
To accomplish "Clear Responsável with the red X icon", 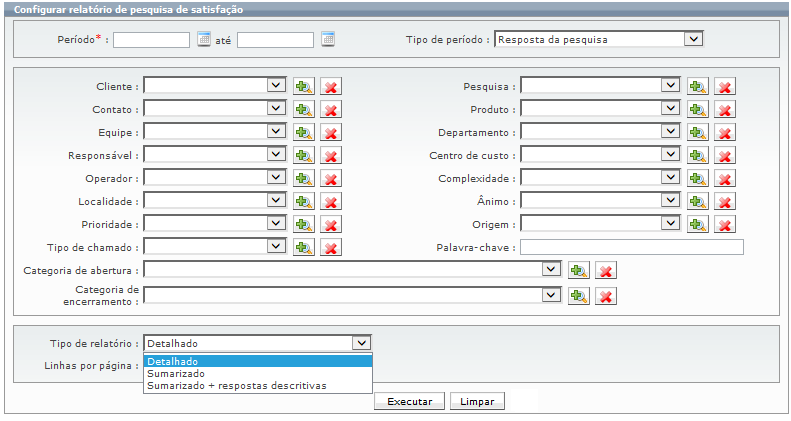I will click(331, 155).
